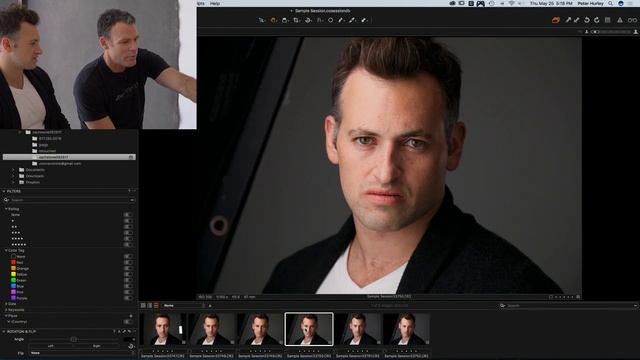Select the retouched folder in library
The height and width of the screenshot is (360, 640).
point(47,151)
